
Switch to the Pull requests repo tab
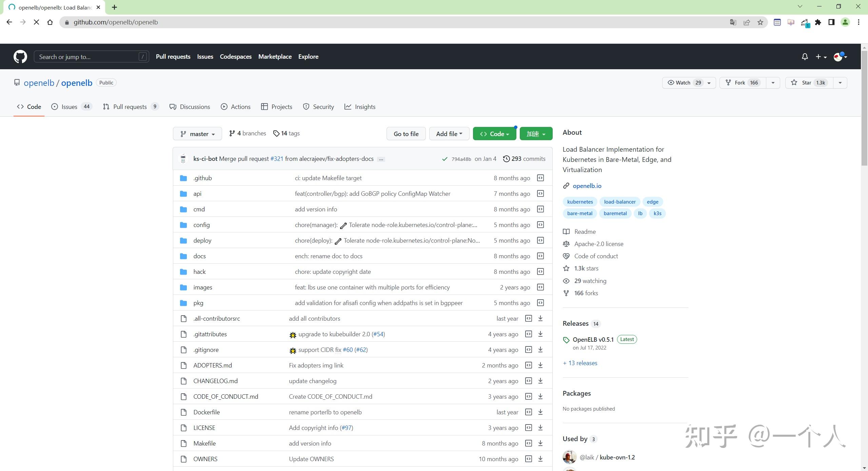131,107
